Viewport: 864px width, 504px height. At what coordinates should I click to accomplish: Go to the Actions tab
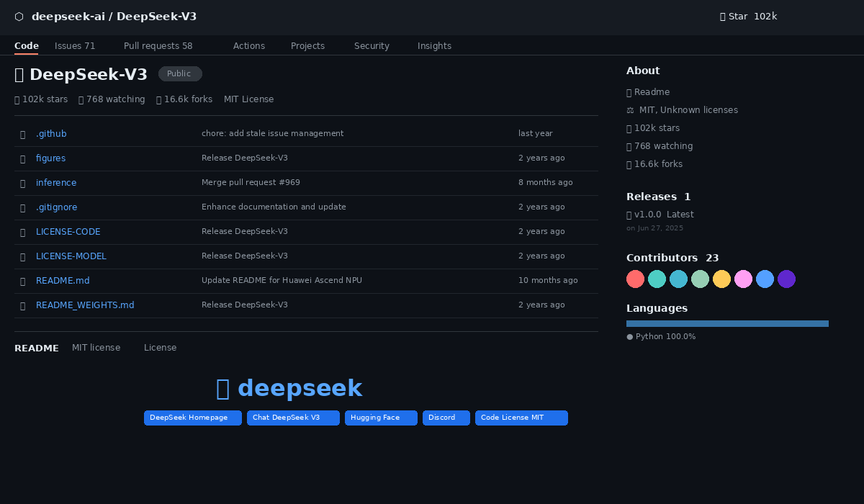tap(248, 45)
